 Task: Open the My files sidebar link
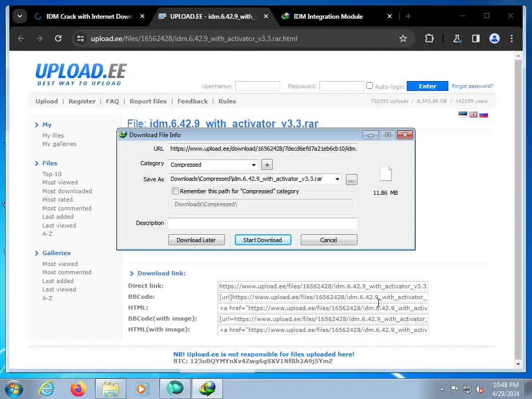(x=53, y=136)
